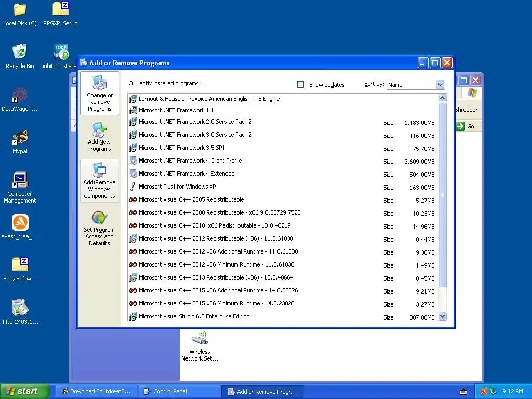Click icon of .NET Framework 4 Client Profile
This screenshot has width=532, height=399.
pyautogui.click(x=133, y=161)
